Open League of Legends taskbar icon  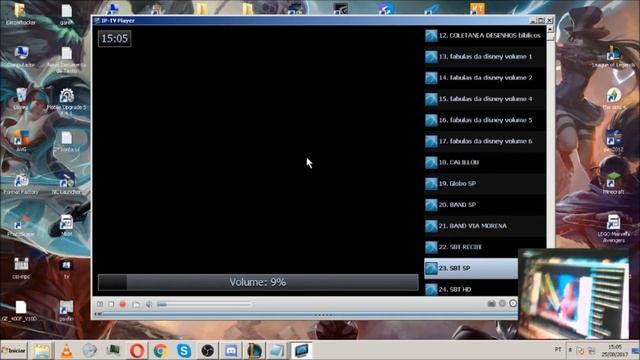(255, 351)
